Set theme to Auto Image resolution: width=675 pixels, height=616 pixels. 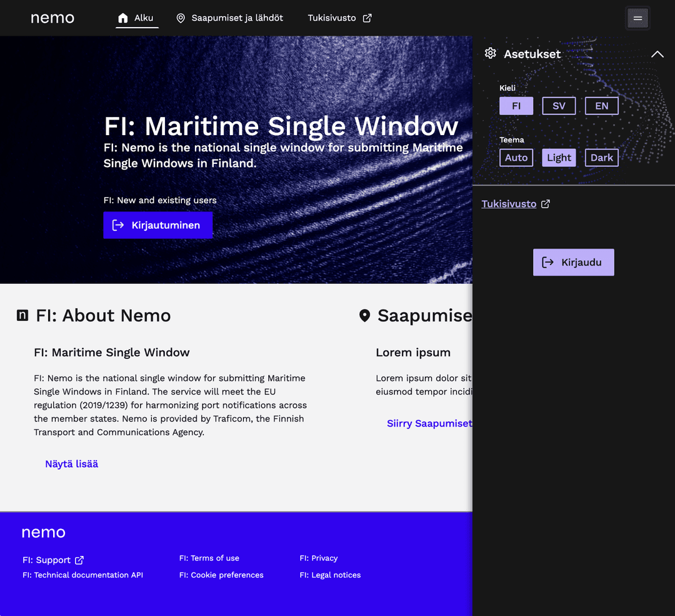(516, 158)
